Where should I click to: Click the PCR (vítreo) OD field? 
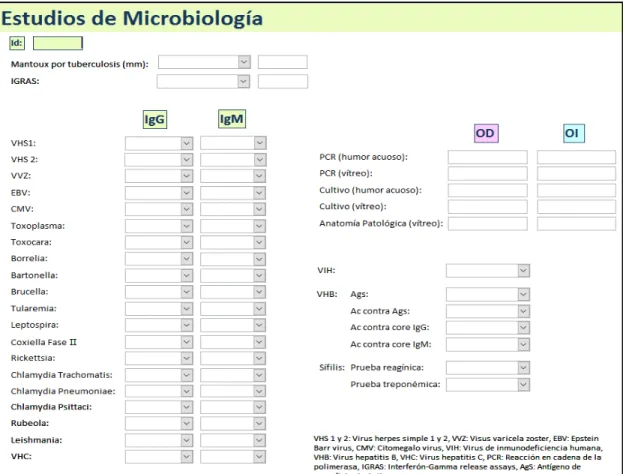(488, 174)
